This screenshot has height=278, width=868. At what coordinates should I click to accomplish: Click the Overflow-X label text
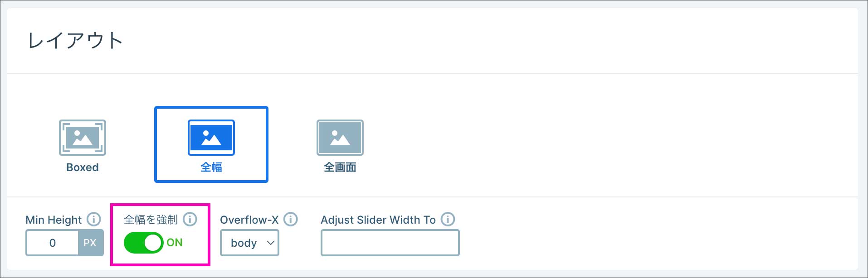249,220
